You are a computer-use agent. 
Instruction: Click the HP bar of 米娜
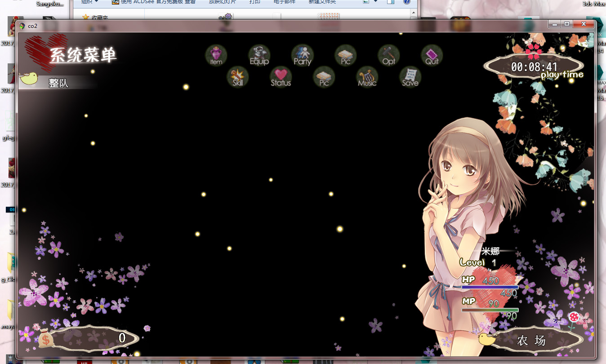coord(490,287)
